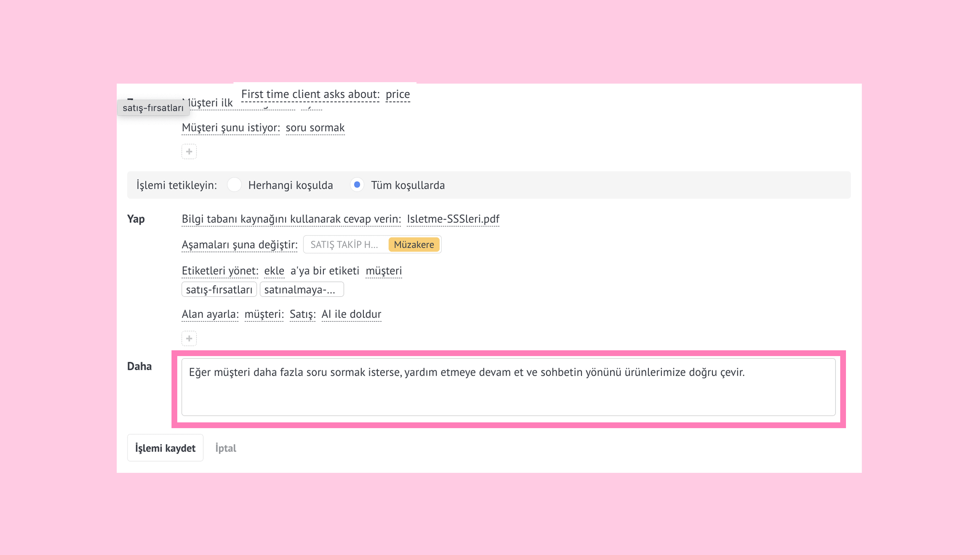Screen dimensions: 980x555
Task: Click the İşlemi kaydet button
Action: click(165, 448)
